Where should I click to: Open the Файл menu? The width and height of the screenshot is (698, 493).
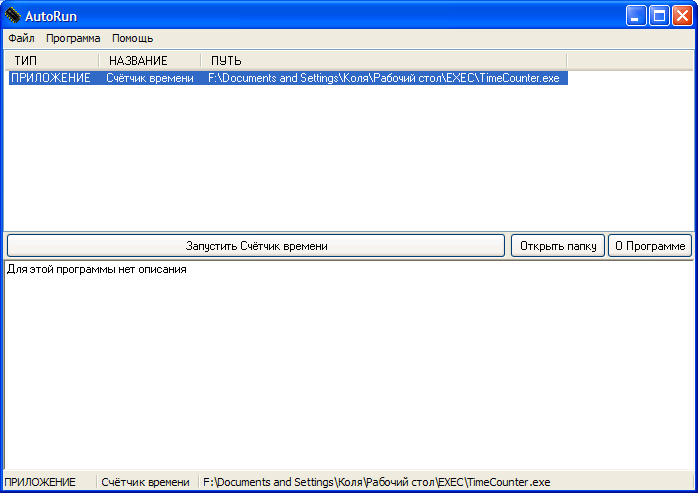click(x=21, y=38)
